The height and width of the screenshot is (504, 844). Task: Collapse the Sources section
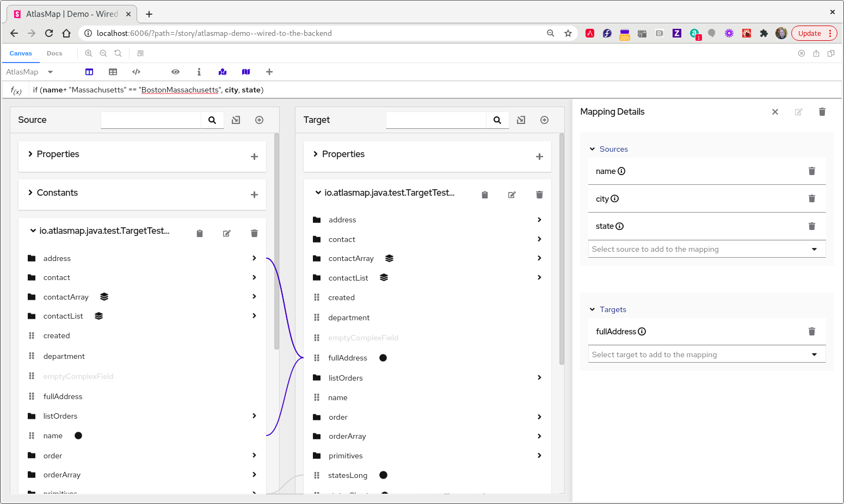click(x=592, y=149)
